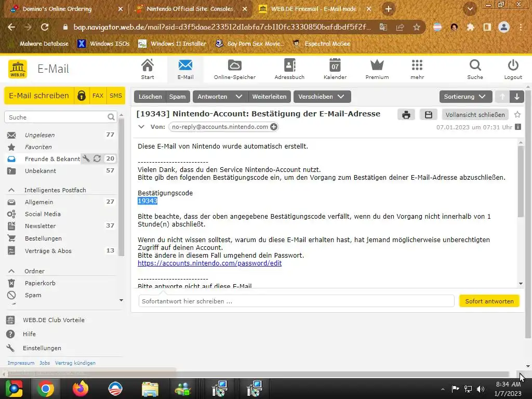Switch to Nintendo Official Site tab
Image resolution: width=532 pixels, height=399 pixels.
point(190,9)
